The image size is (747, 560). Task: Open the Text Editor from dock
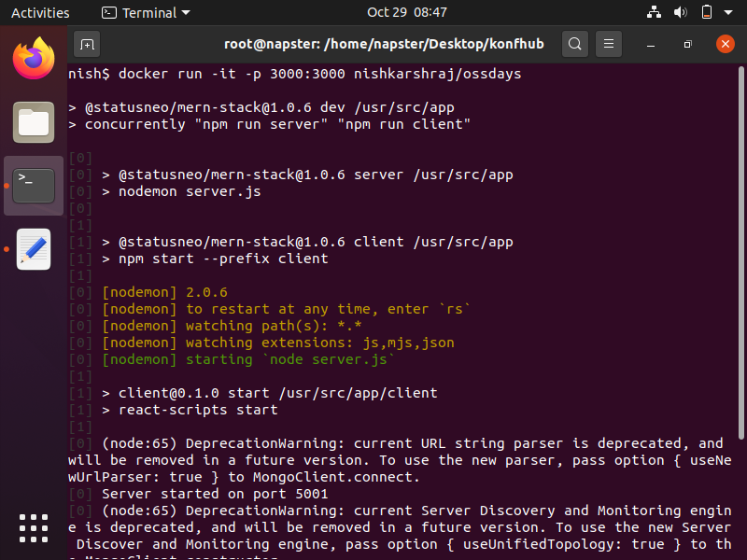point(34,249)
